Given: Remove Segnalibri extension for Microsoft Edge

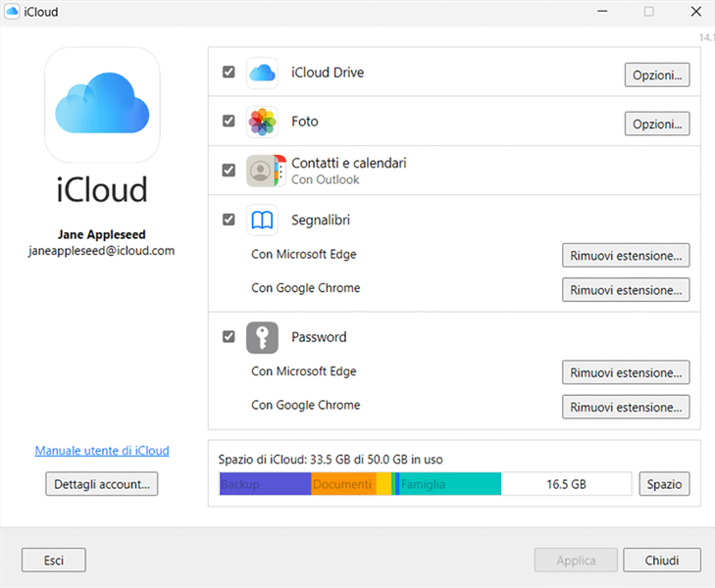Looking at the screenshot, I should (625, 256).
